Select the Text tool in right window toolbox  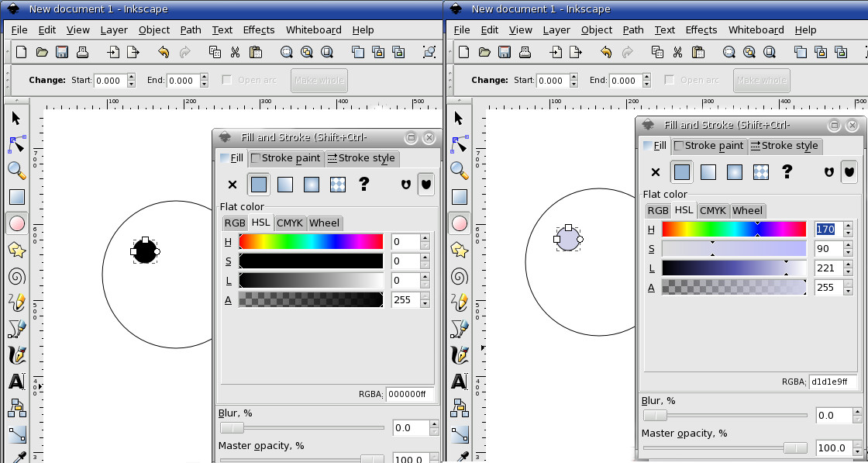(460, 381)
